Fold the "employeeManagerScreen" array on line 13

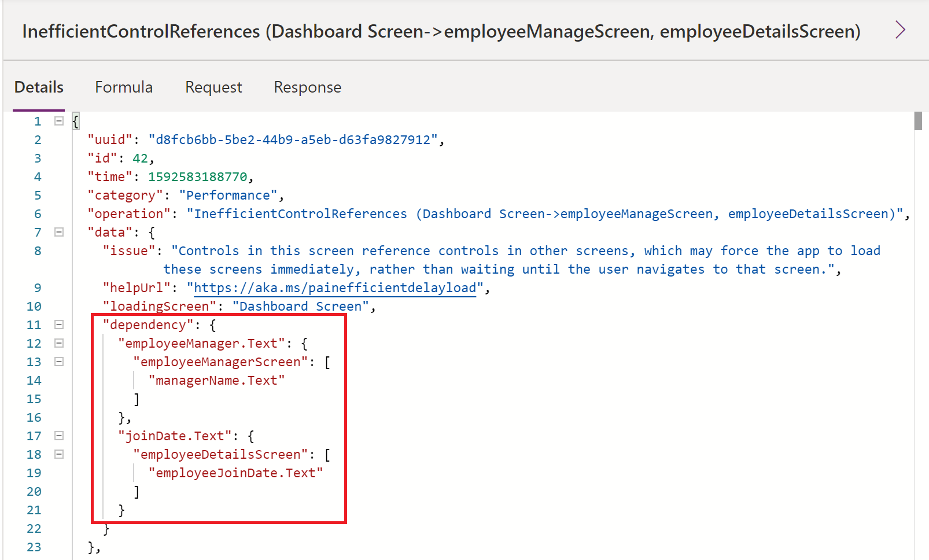(x=59, y=362)
